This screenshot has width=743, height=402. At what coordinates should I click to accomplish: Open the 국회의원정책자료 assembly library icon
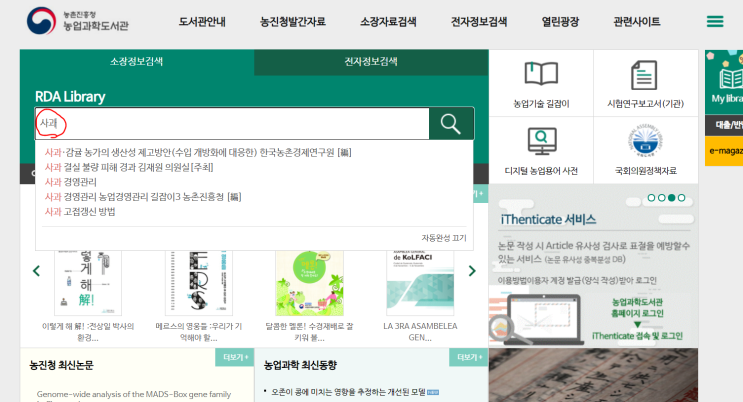645,141
